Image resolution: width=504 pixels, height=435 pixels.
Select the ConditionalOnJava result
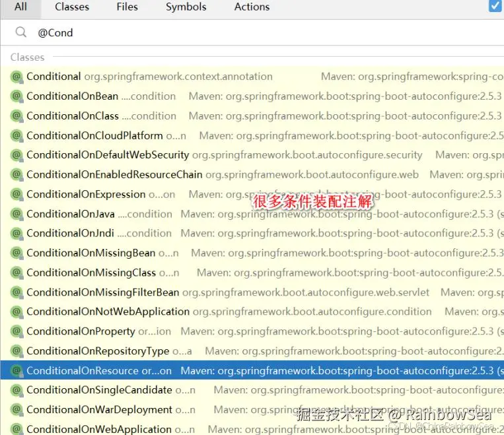pyautogui.click(x=252, y=214)
